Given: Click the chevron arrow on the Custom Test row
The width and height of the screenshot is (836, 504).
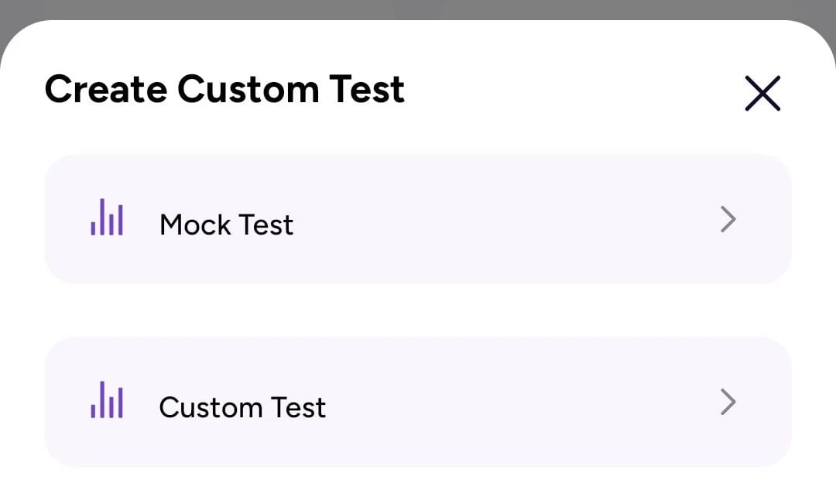Looking at the screenshot, I should point(728,401).
